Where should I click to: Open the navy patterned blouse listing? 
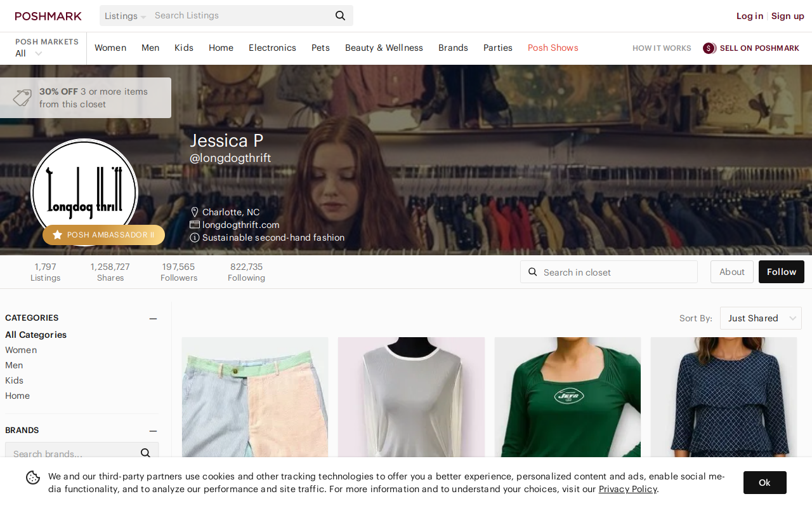click(x=724, y=397)
